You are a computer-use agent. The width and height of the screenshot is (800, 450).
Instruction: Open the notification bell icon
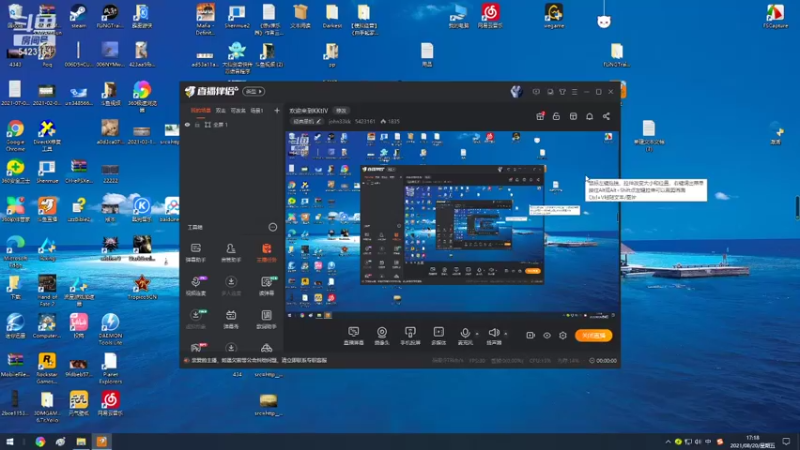[589, 116]
